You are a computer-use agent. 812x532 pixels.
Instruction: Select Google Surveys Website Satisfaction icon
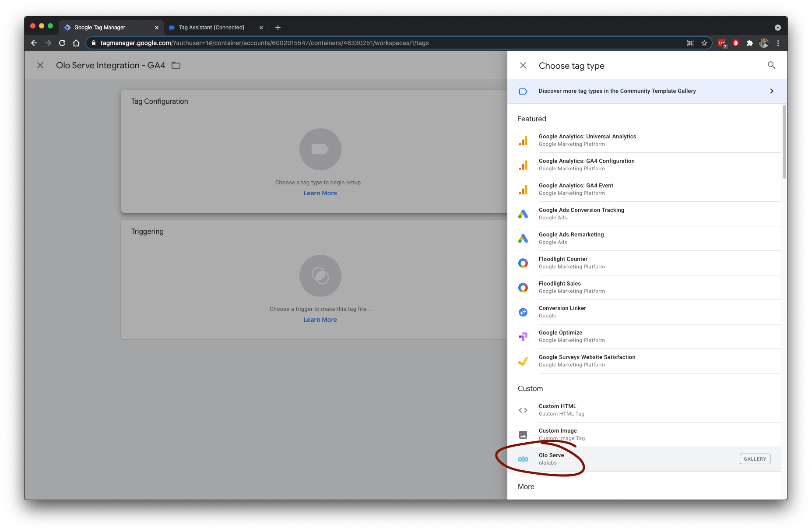[x=523, y=361]
